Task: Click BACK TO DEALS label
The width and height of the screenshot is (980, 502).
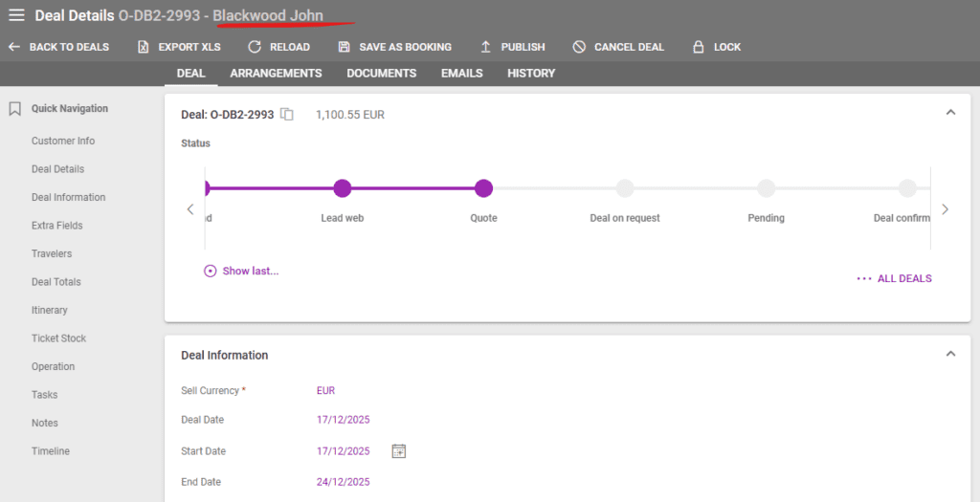Action: point(69,47)
